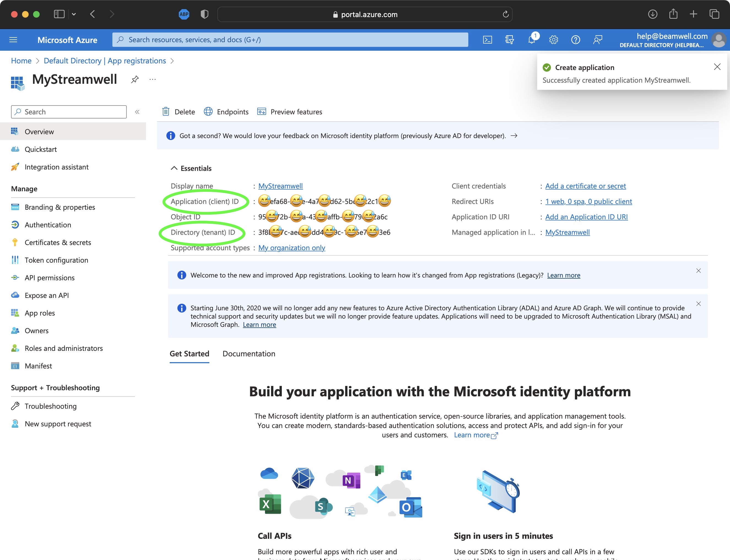This screenshot has height=560, width=730.
Task: Click the Directories and subscriptions filter icon
Action: click(x=509, y=40)
